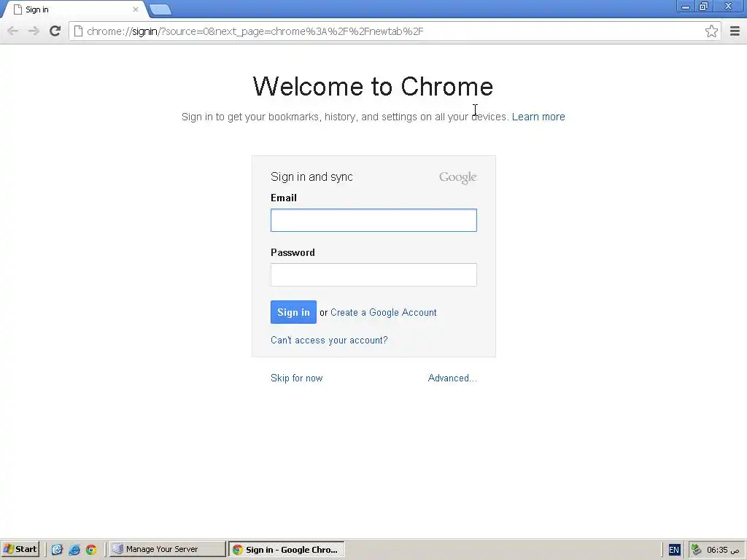
Task: Choose Skip for now
Action: pyautogui.click(x=296, y=378)
